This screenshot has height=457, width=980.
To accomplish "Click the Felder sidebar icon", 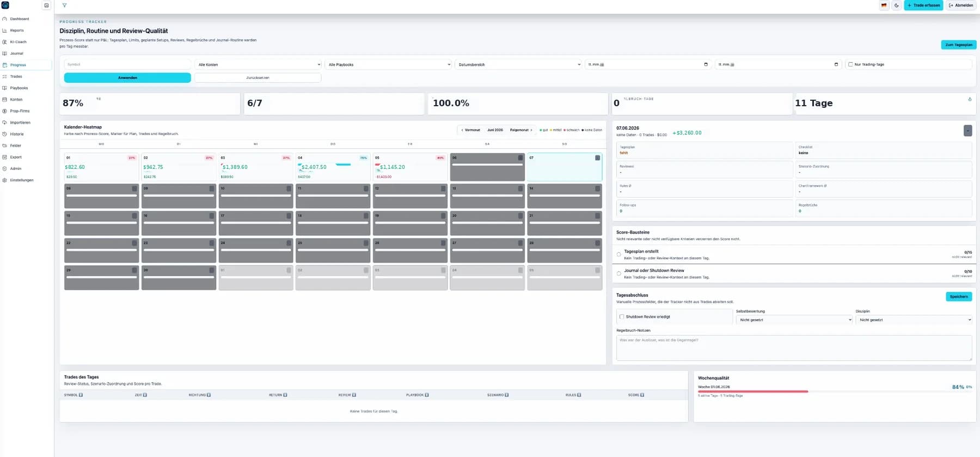I will pyautogui.click(x=5, y=145).
